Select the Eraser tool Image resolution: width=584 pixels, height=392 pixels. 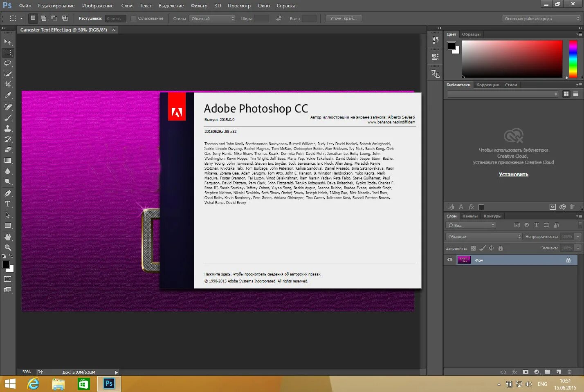point(8,150)
